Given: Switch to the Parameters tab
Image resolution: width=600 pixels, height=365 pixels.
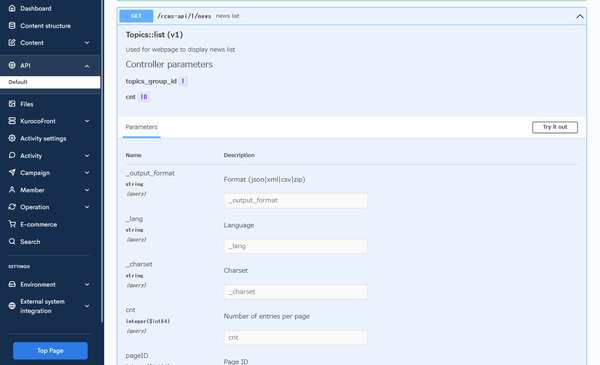Looking at the screenshot, I should tap(141, 127).
